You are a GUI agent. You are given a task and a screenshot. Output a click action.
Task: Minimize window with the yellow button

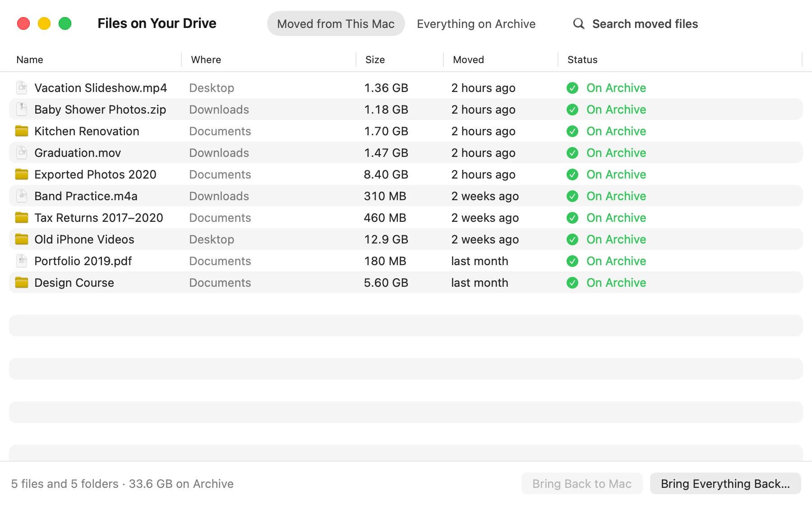click(44, 23)
